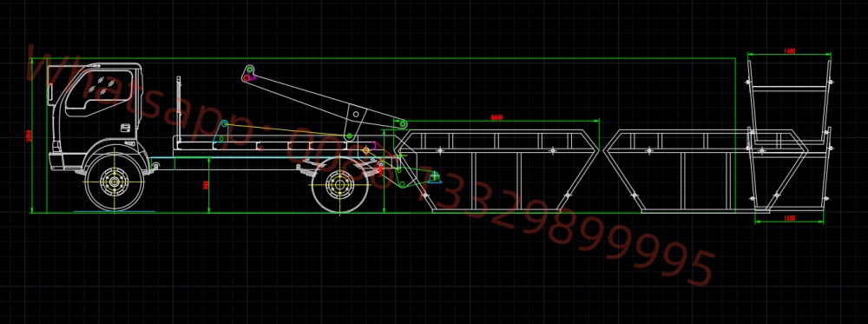868x324 pixels.
Task: Click the red overall height dimension text
Action: [x=29, y=136]
